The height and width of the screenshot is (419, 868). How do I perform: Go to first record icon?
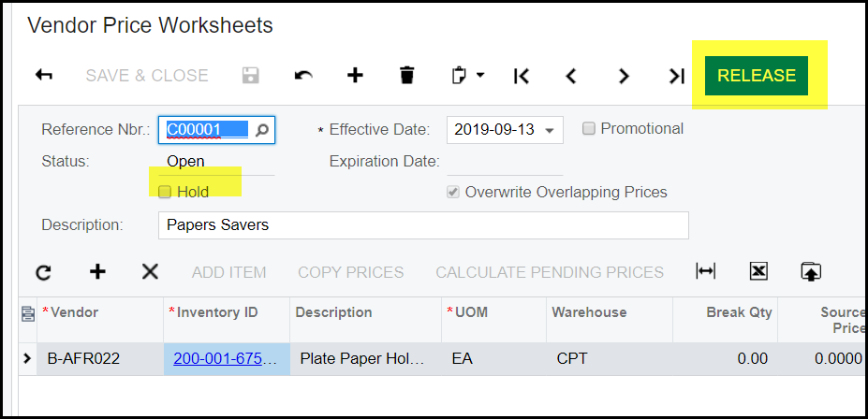click(522, 77)
